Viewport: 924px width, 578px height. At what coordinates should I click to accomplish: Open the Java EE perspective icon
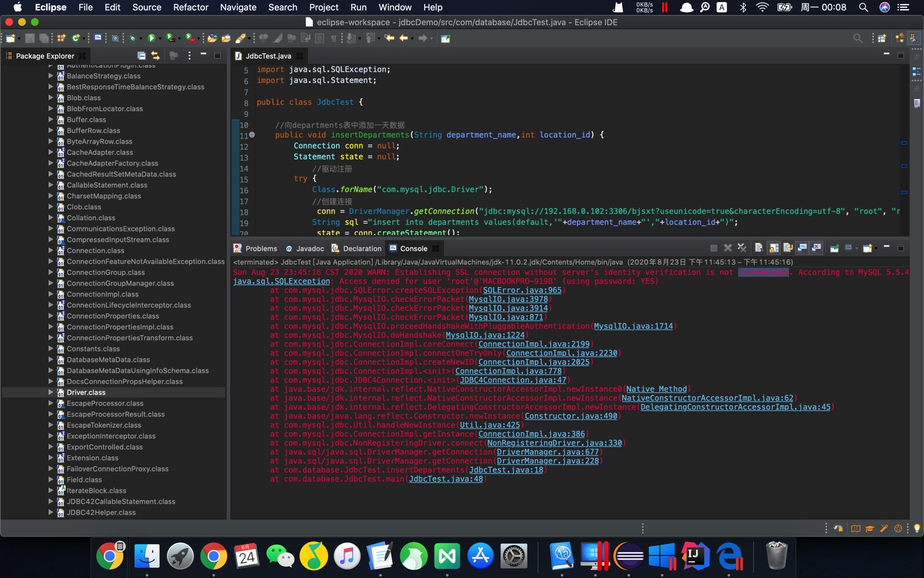900,39
